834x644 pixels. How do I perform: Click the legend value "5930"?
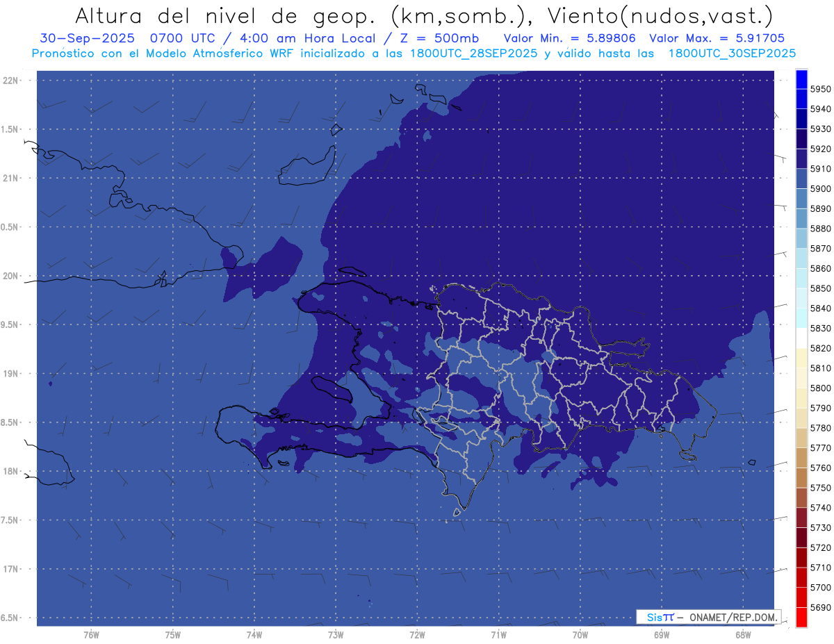tap(820, 129)
